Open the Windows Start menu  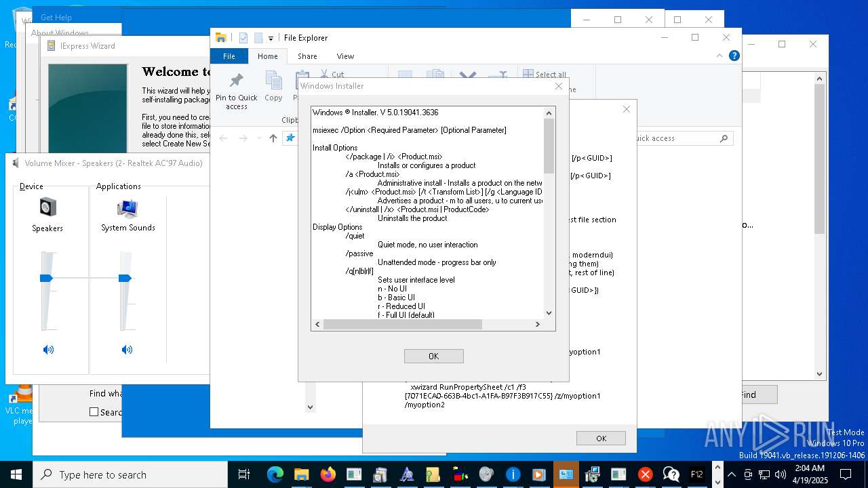pos(16,474)
